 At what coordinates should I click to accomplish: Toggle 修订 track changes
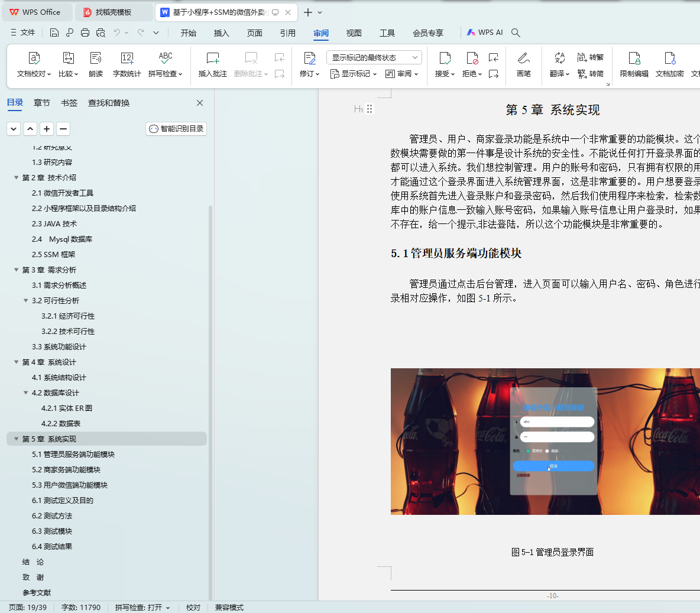tap(309, 65)
